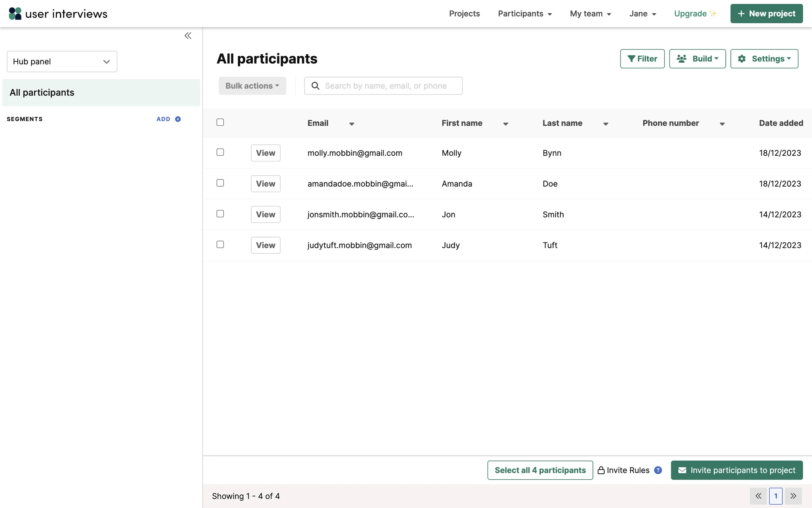Open the Email column sort arrow
This screenshot has height=508, width=812.
point(351,124)
